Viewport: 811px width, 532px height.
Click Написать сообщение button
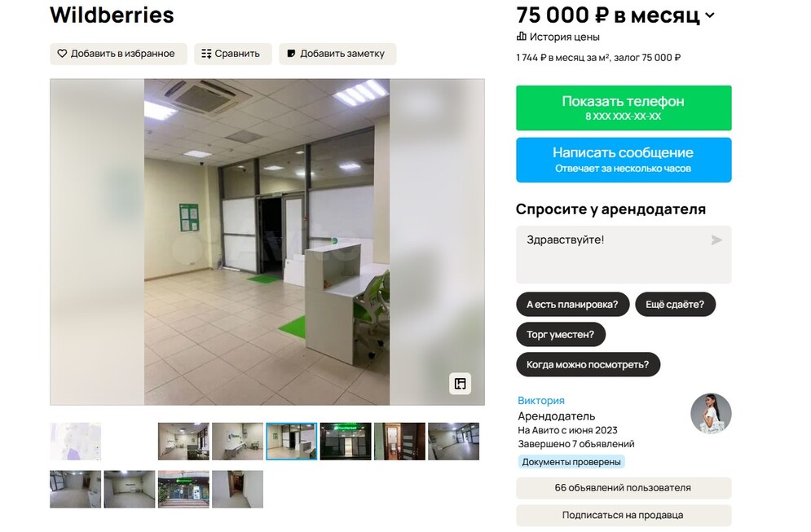pos(624,160)
